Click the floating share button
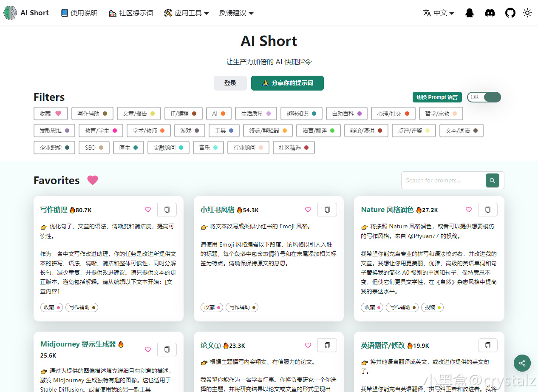The width and height of the screenshot is (538, 392). (x=522, y=363)
